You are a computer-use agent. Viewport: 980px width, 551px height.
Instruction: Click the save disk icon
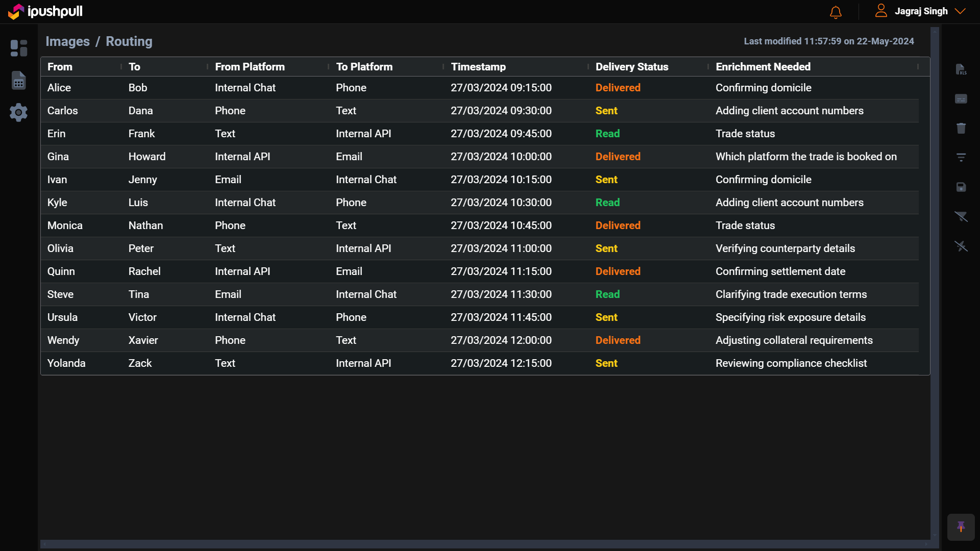[x=961, y=187]
